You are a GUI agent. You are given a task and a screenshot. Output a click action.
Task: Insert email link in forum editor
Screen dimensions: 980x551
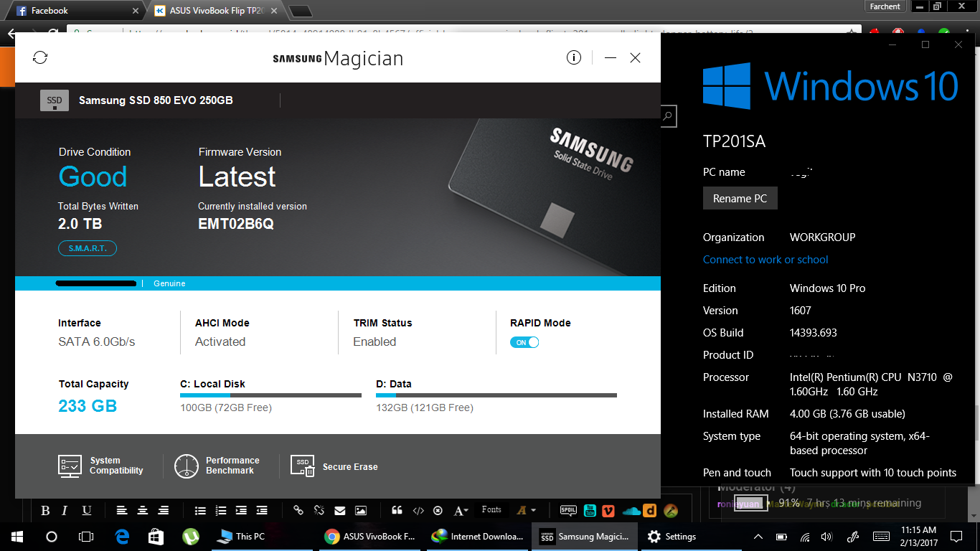pyautogui.click(x=340, y=511)
